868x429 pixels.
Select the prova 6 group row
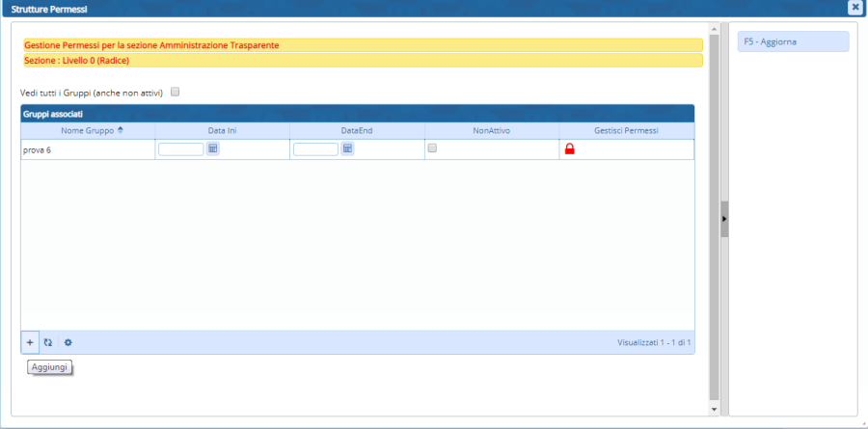[x=87, y=150]
